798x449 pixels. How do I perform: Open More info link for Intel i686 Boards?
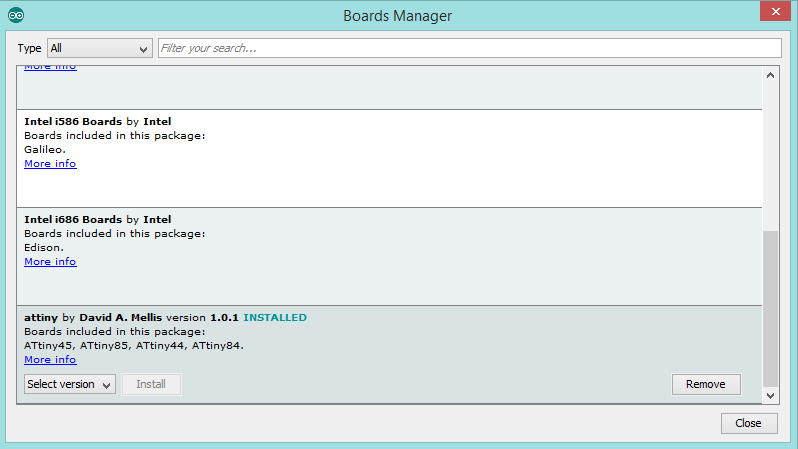50,262
